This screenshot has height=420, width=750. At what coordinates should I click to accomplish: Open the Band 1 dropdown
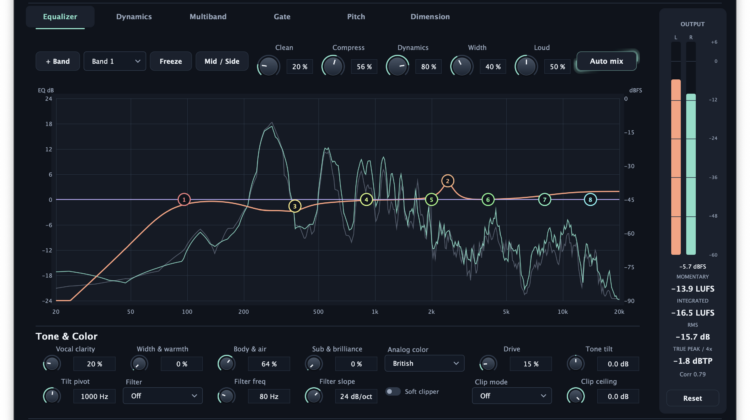point(115,61)
